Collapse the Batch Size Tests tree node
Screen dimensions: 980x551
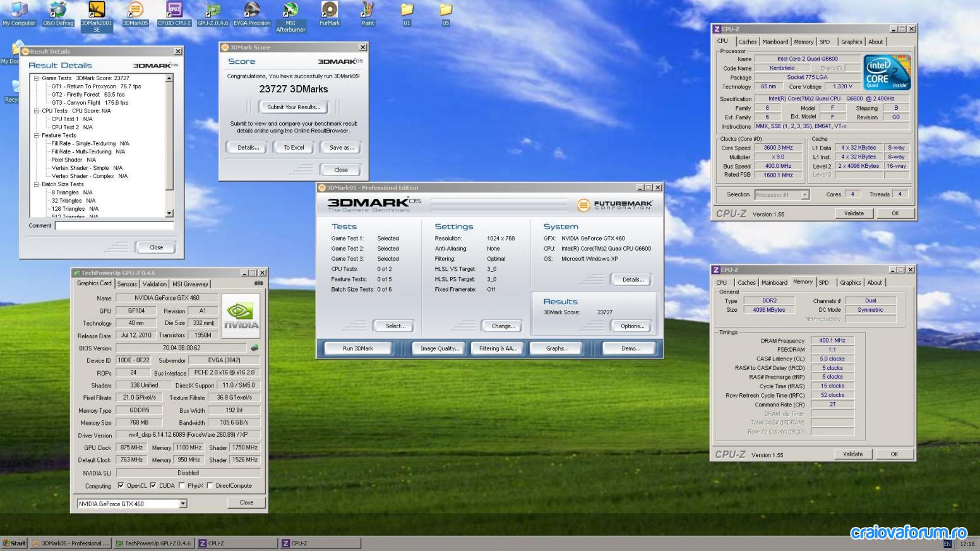tap(37, 184)
